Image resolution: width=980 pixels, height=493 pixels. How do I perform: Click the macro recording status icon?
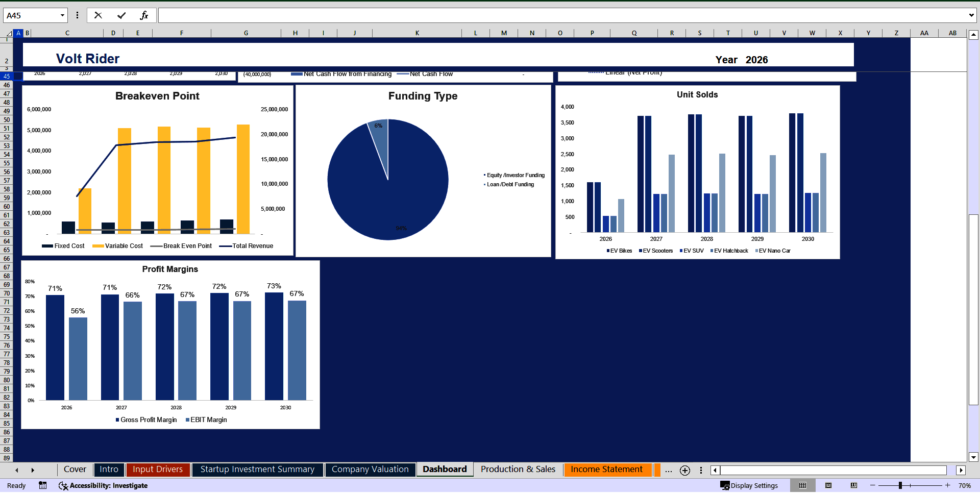[43, 485]
